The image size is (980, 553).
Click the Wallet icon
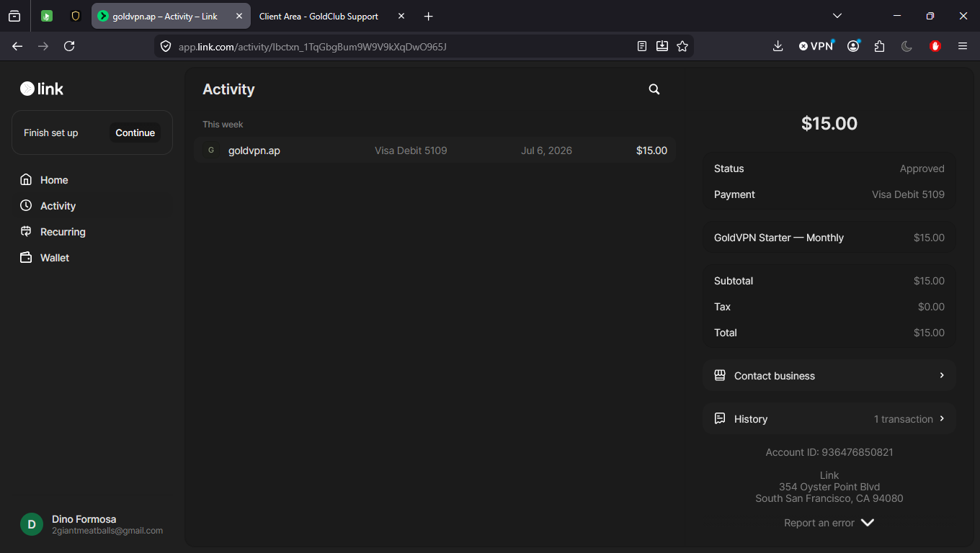tap(26, 257)
